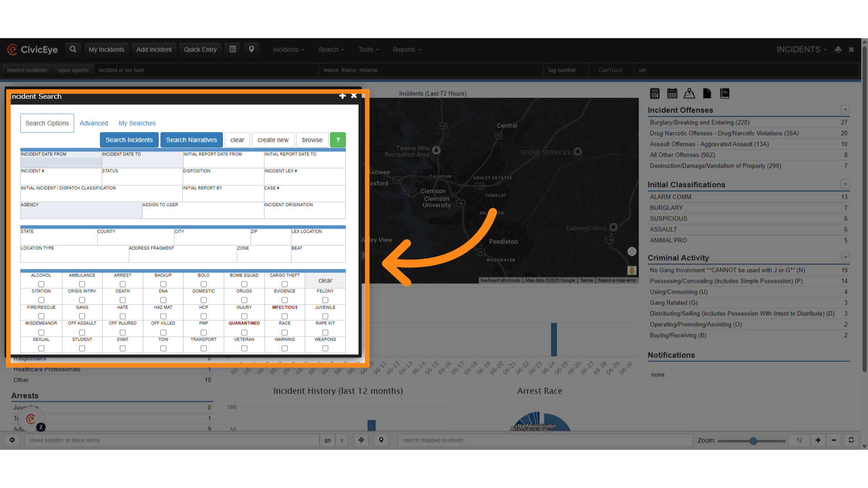868x488 pixels.
Task: Toggle the ARREST checkbox
Action: click(x=123, y=284)
